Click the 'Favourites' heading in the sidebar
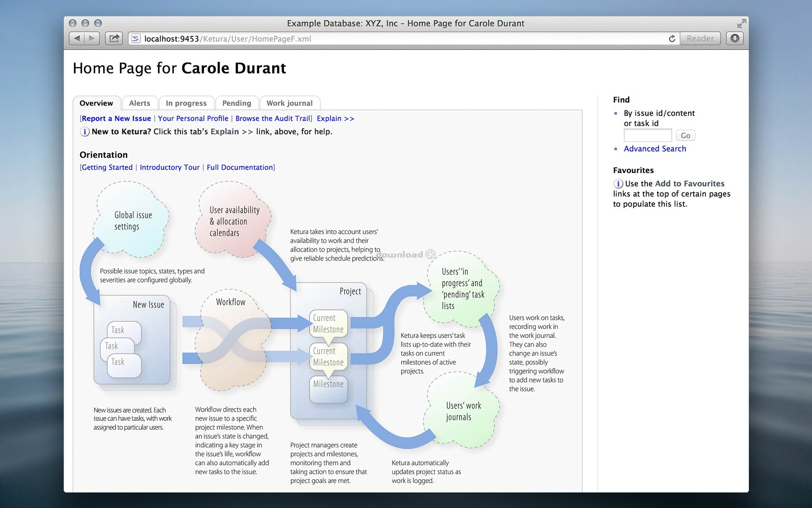 click(633, 171)
